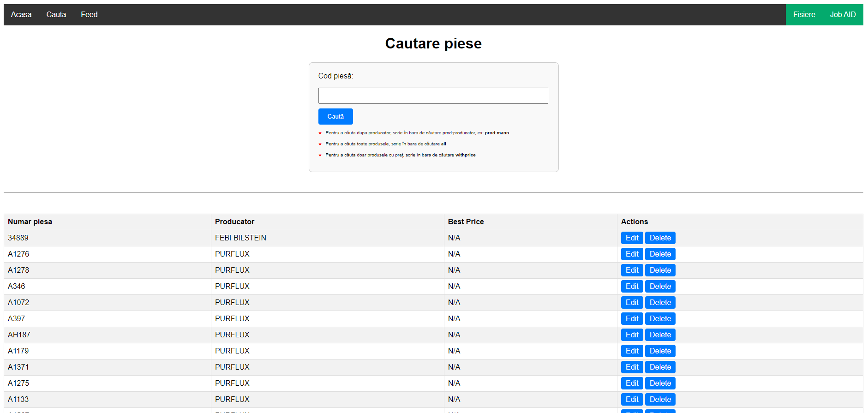Go to the Cauta menu item
Viewport: 868px width, 413px height.
pyautogui.click(x=56, y=15)
